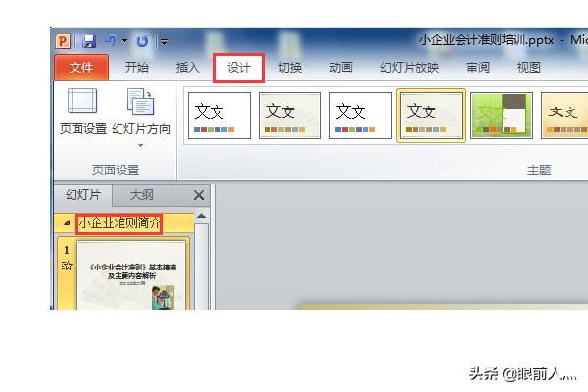The image size is (588, 392).
Task: Collapse the 小企业准则简介 section
Action: (x=67, y=223)
